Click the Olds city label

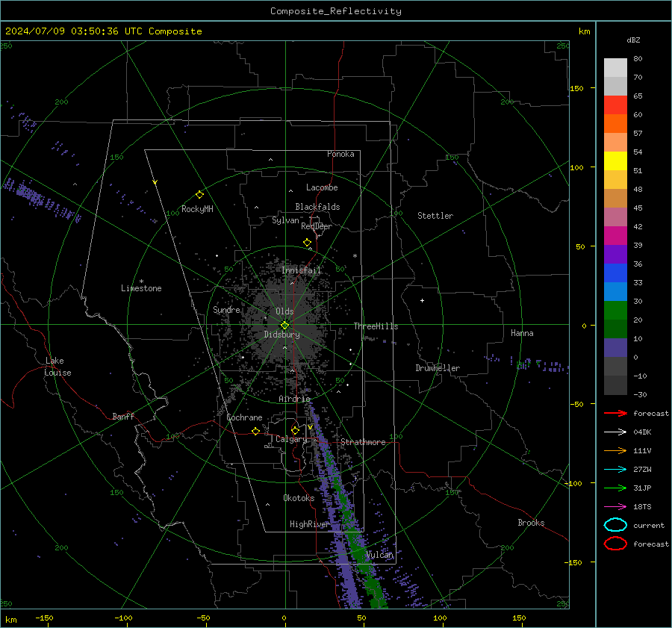pyautogui.click(x=284, y=311)
